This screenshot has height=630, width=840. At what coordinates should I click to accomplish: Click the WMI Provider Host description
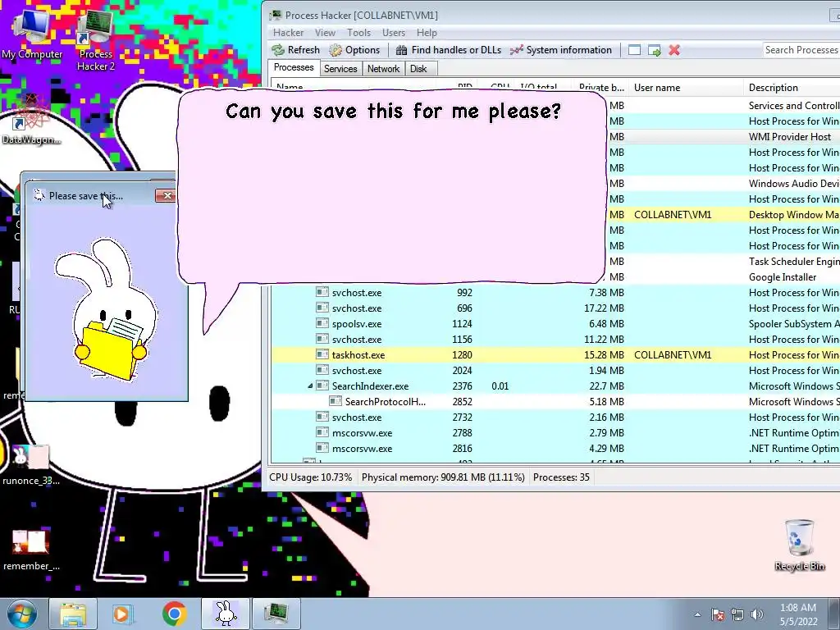coord(790,137)
